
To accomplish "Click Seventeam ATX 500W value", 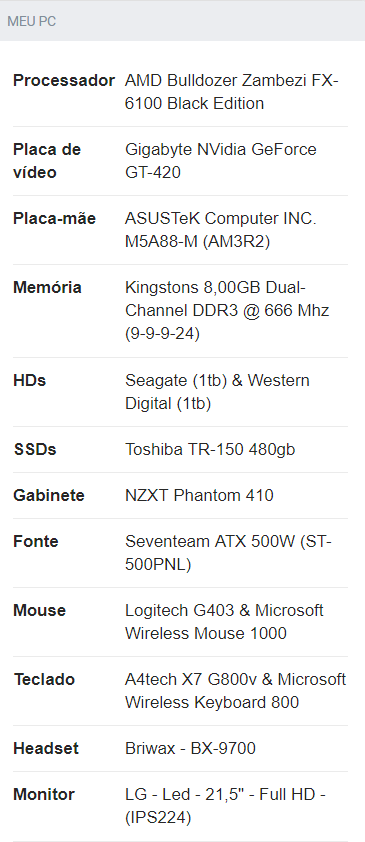I will tap(228, 553).
